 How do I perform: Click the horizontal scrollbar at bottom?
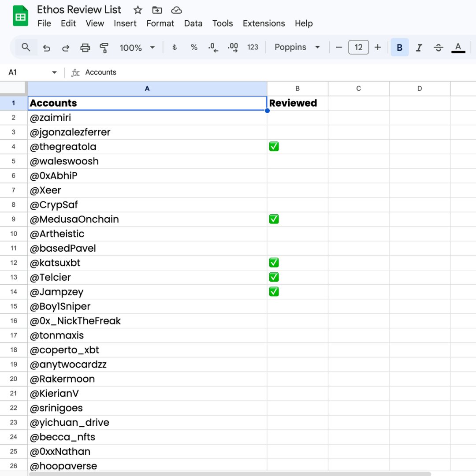pyautogui.click(x=230, y=474)
